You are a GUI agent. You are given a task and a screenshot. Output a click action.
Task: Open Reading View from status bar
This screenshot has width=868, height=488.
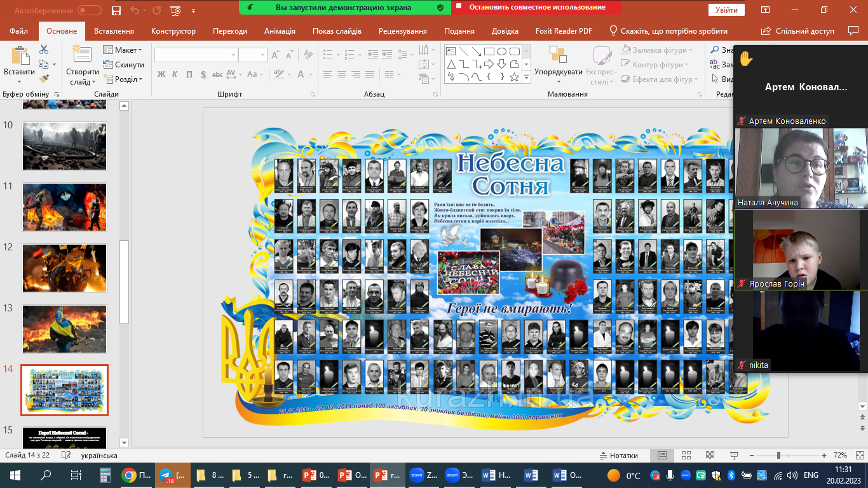709,456
